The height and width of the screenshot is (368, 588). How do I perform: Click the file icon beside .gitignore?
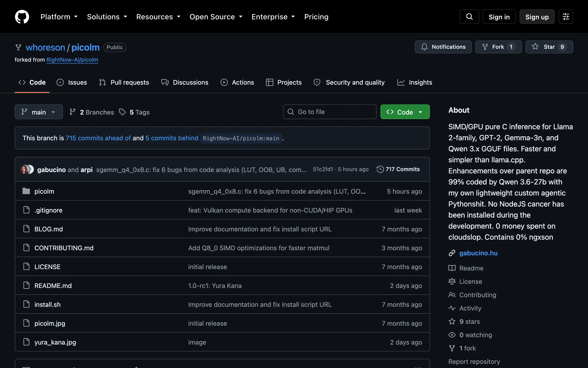[x=26, y=210]
